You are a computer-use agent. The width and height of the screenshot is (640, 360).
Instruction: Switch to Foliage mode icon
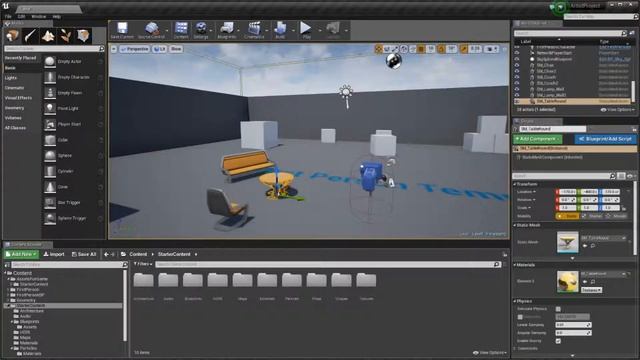[x=66, y=36]
